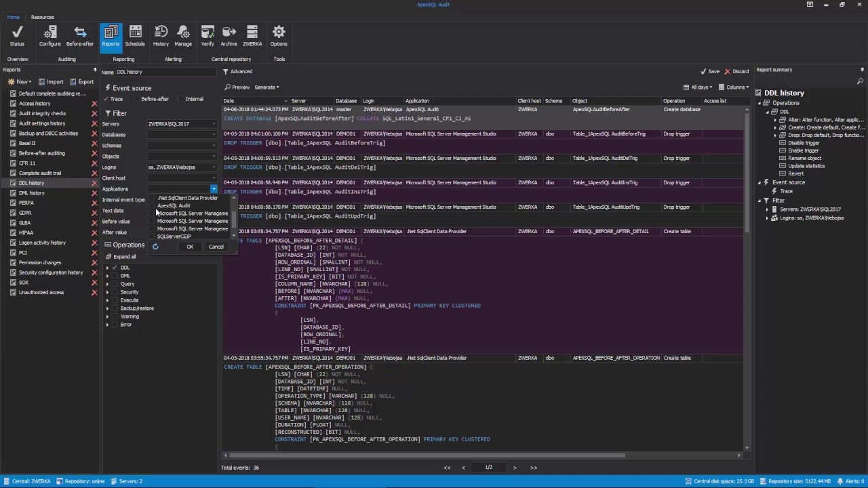Expand the Alter node in Report summary
This screenshot has height=488, width=868.
(775, 120)
